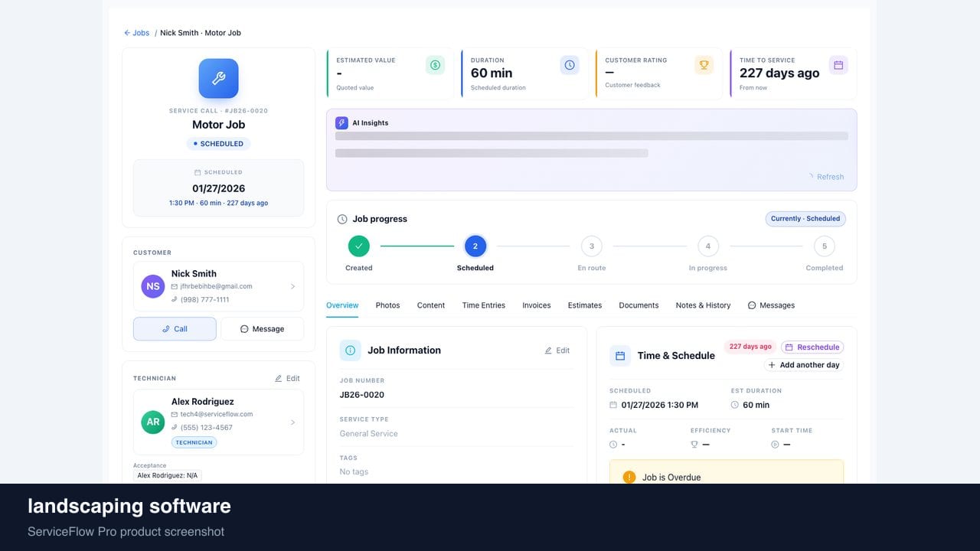
Task: Click the NS customer avatar
Action: click(x=153, y=286)
